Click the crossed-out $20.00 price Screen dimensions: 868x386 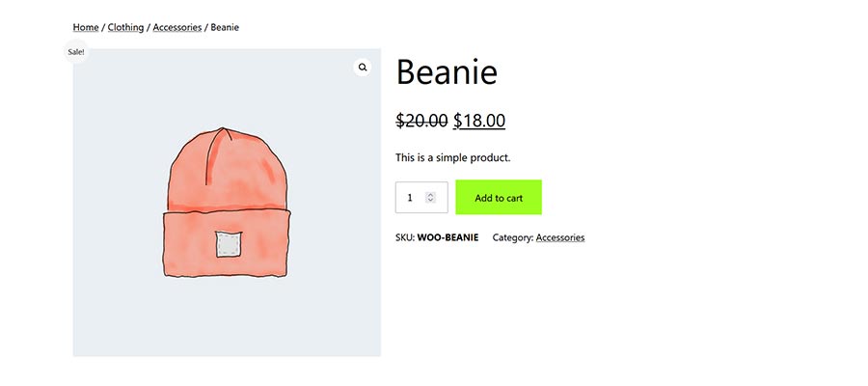tap(421, 121)
